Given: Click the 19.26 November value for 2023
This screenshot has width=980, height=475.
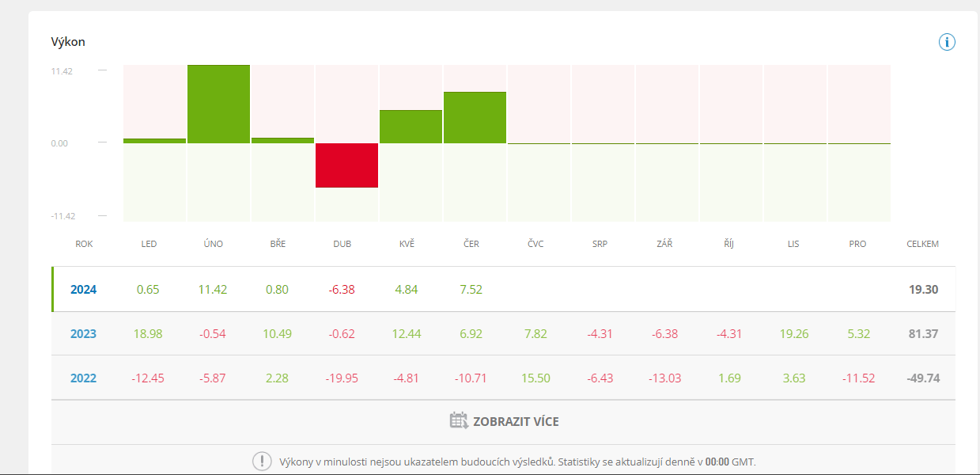Looking at the screenshot, I should pyautogui.click(x=793, y=334).
